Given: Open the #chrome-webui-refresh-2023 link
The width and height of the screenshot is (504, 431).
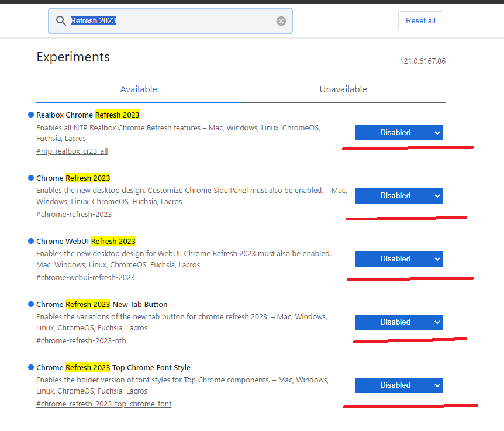Looking at the screenshot, I should coord(85,277).
